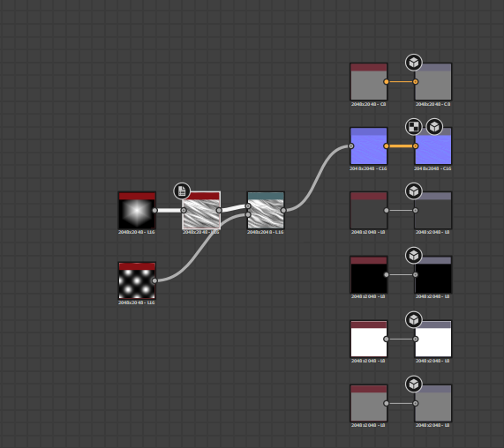Click the cube badge above the white output node
504x448 pixels.
414,320
